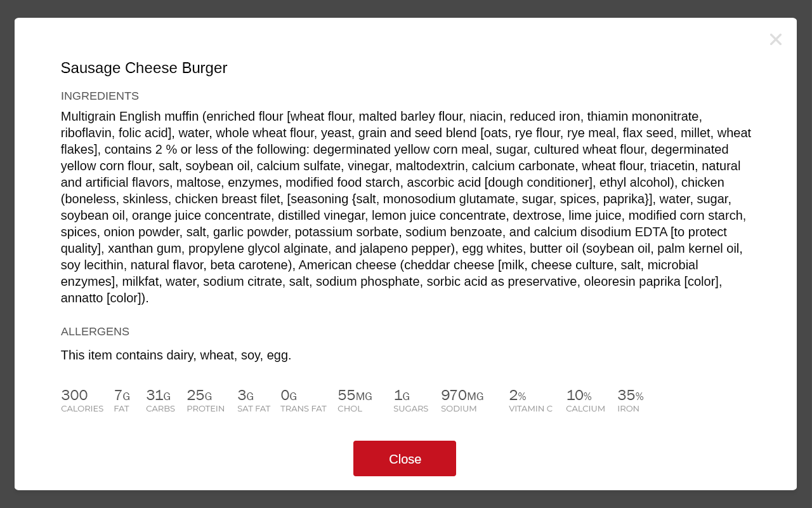Click the 2% vitamin C value

(x=517, y=395)
